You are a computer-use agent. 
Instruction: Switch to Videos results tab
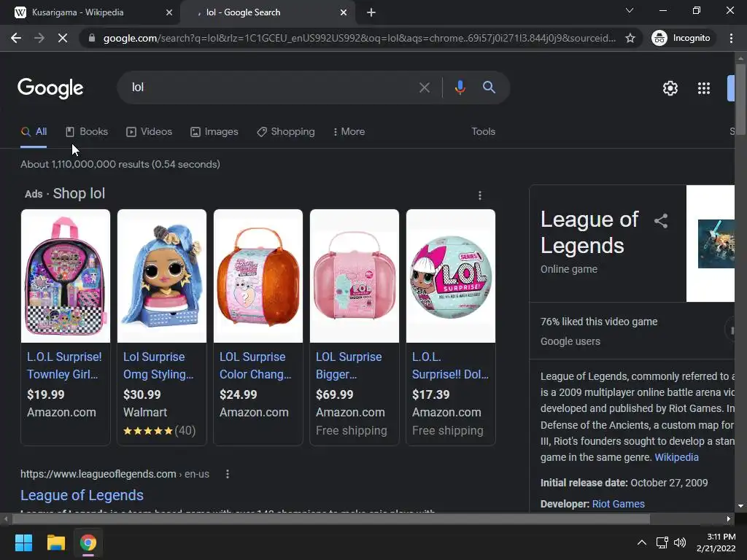tap(149, 131)
